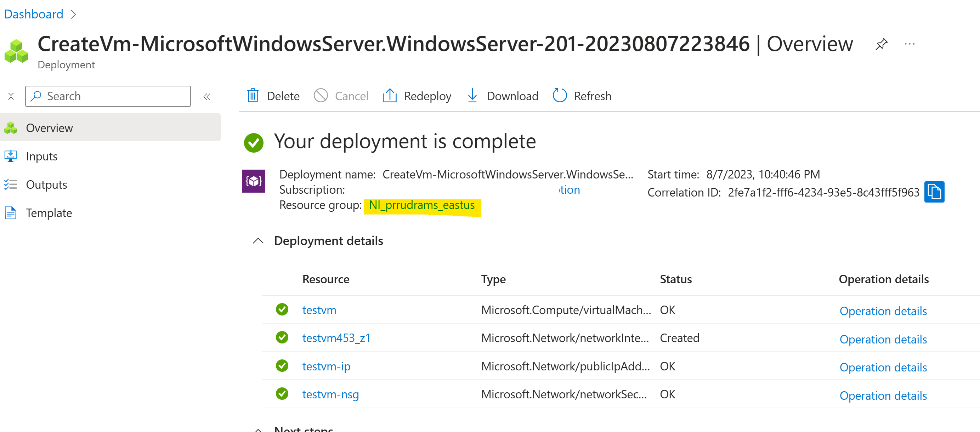
Task: Click the large green deployment complete checkmark
Action: 254,143
